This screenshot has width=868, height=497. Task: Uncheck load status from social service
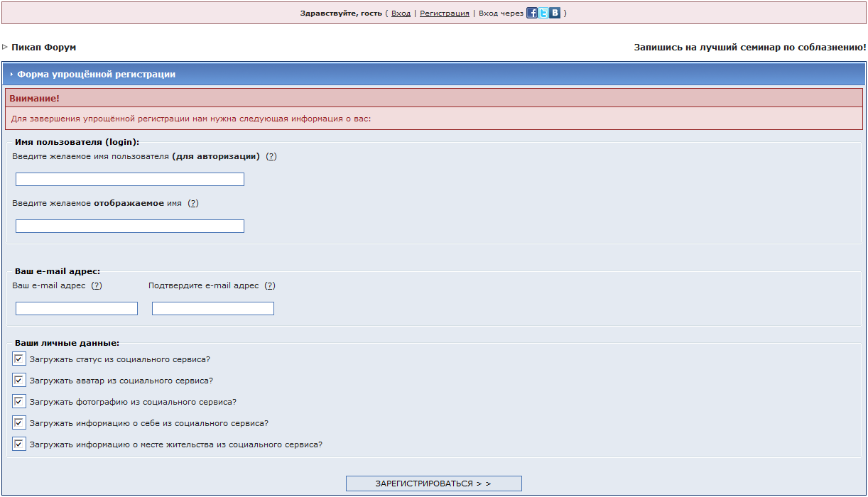[x=19, y=359]
